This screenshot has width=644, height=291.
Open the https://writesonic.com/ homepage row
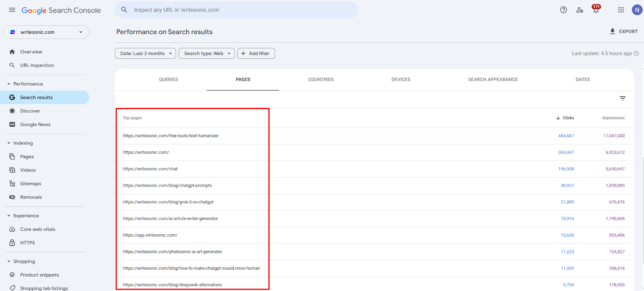(x=374, y=153)
